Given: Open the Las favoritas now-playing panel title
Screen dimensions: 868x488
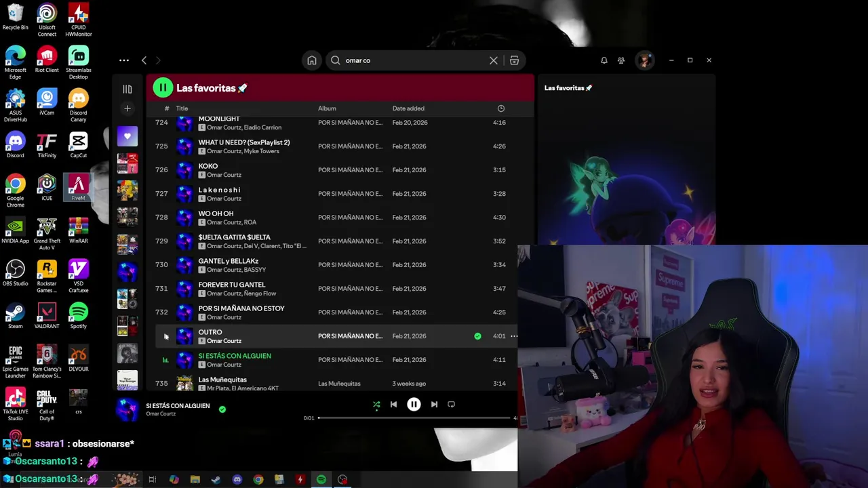Looking at the screenshot, I should point(568,88).
